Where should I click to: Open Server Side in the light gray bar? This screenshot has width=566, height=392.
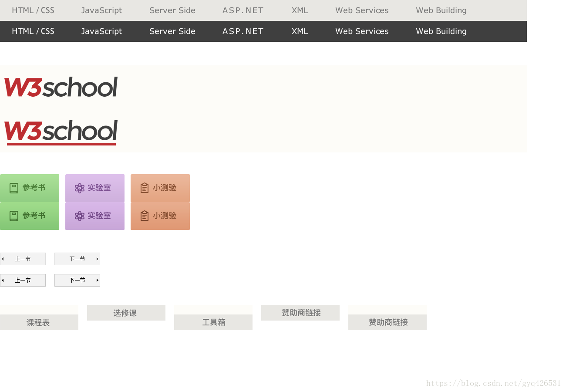pos(172,10)
